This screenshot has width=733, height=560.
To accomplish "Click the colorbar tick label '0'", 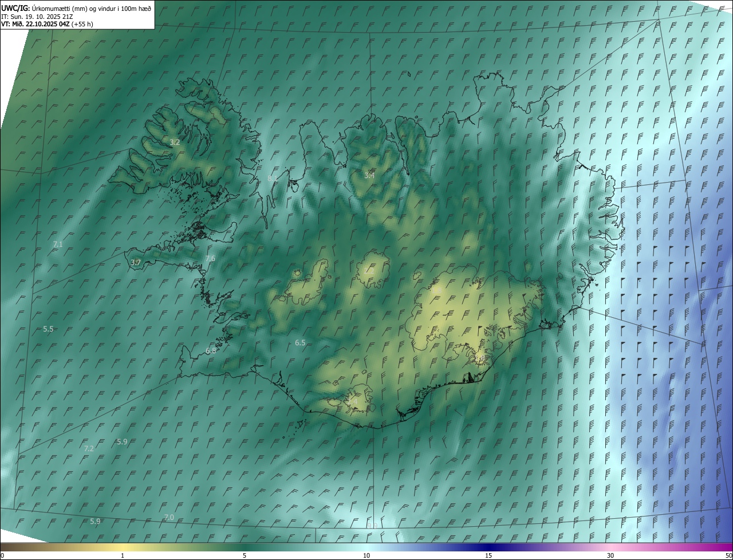I will (2, 556).
